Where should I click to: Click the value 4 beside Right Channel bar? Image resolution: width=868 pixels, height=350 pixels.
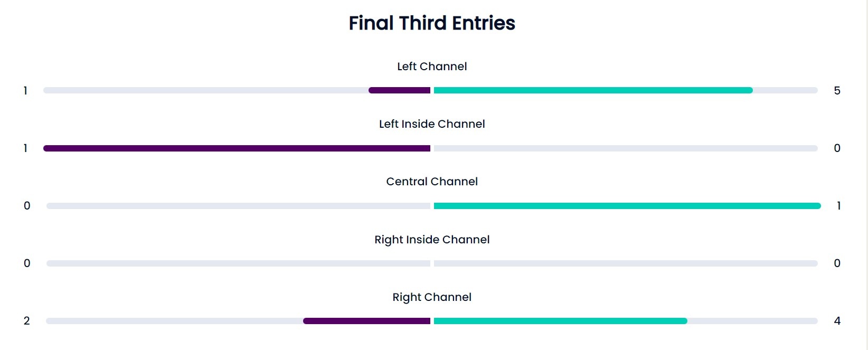[x=837, y=321]
